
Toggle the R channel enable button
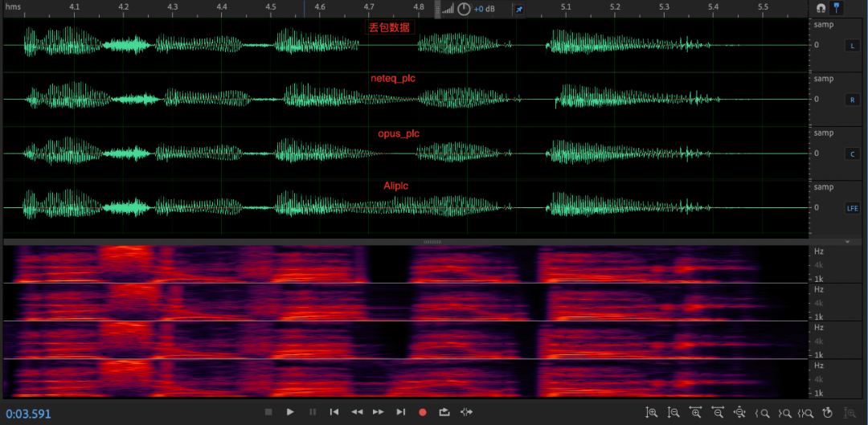tap(853, 100)
